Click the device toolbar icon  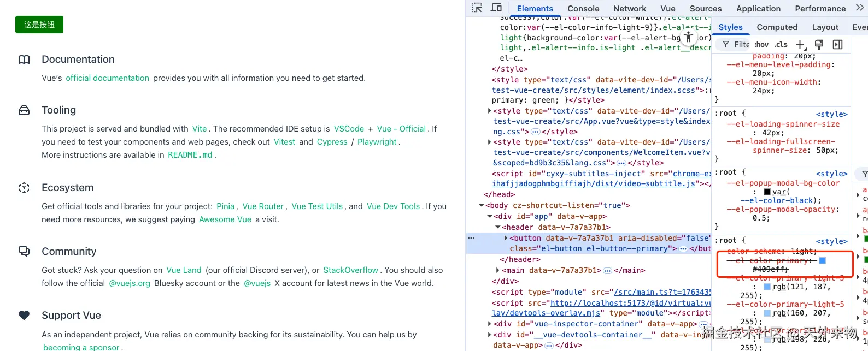pyautogui.click(x=496, y=8)
